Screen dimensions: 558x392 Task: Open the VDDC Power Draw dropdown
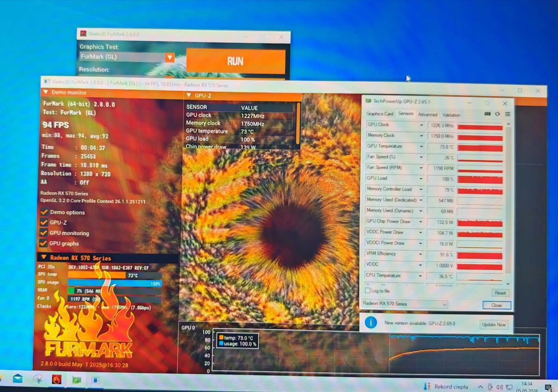421,232
